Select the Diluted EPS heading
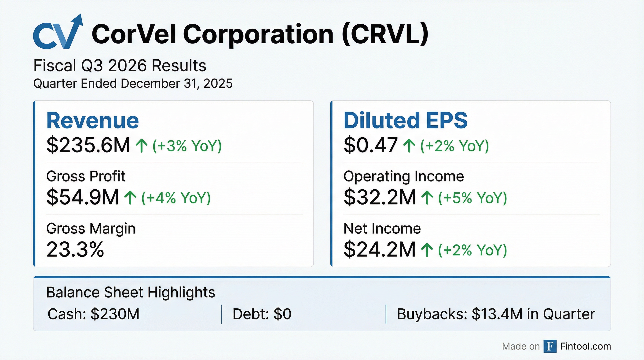 pyautogui.click(x=405, y=120)
